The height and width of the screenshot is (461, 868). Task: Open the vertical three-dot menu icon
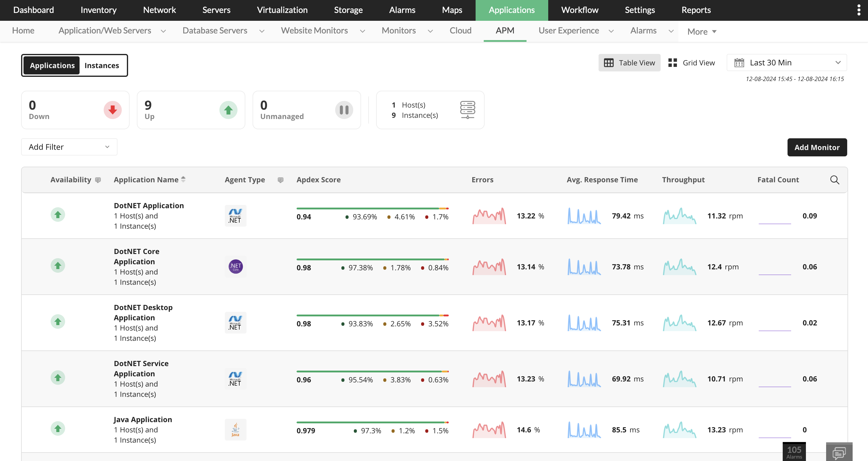click(x=859, y=10)
